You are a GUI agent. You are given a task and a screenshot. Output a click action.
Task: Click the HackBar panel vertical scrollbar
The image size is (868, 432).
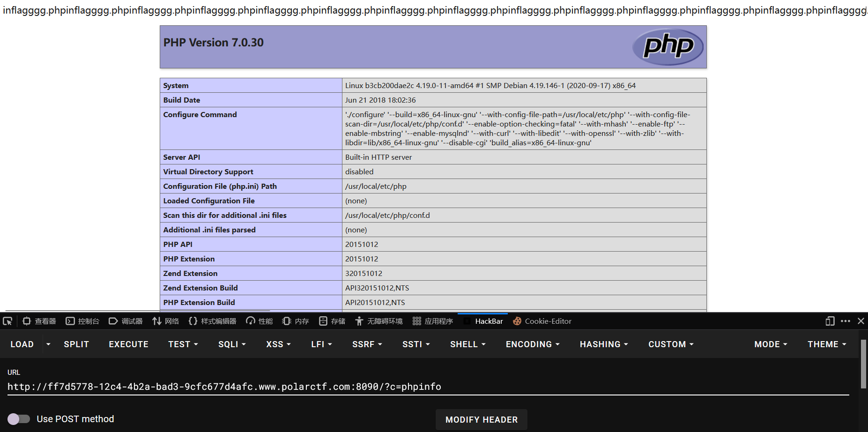(863, 364)
